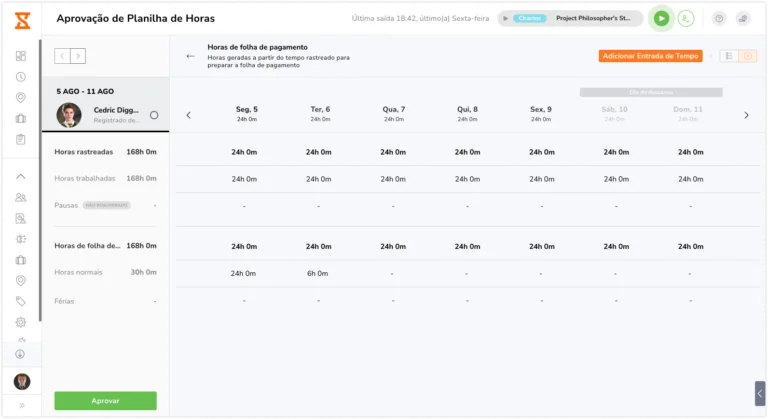Image resolution: width=768 pixels, height=419 pixels.
Task: Click Cedric Diggory's profile photo
Action: 69,115
